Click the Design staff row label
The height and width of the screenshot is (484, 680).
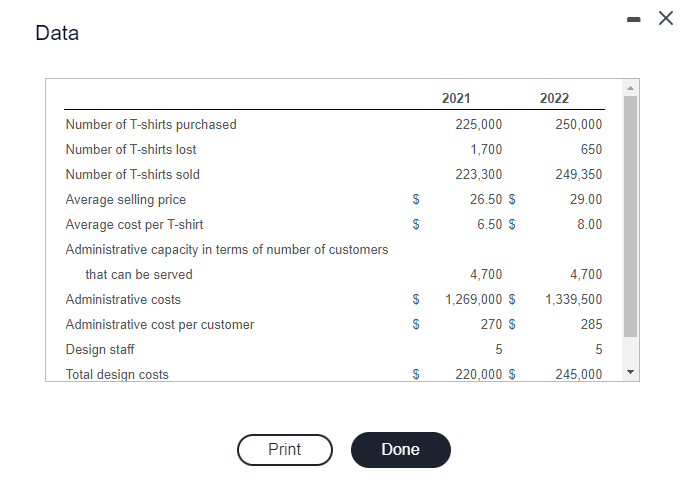point(100,350)
